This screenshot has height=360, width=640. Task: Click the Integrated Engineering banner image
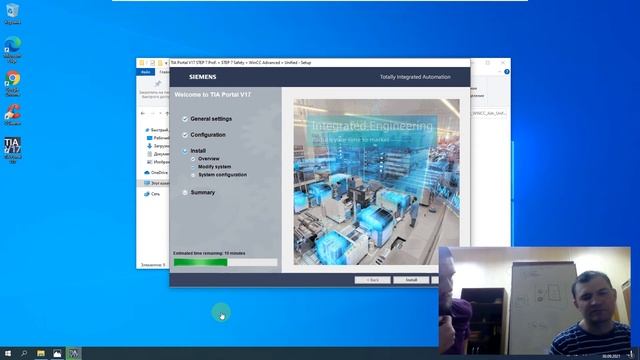point(376,182)
